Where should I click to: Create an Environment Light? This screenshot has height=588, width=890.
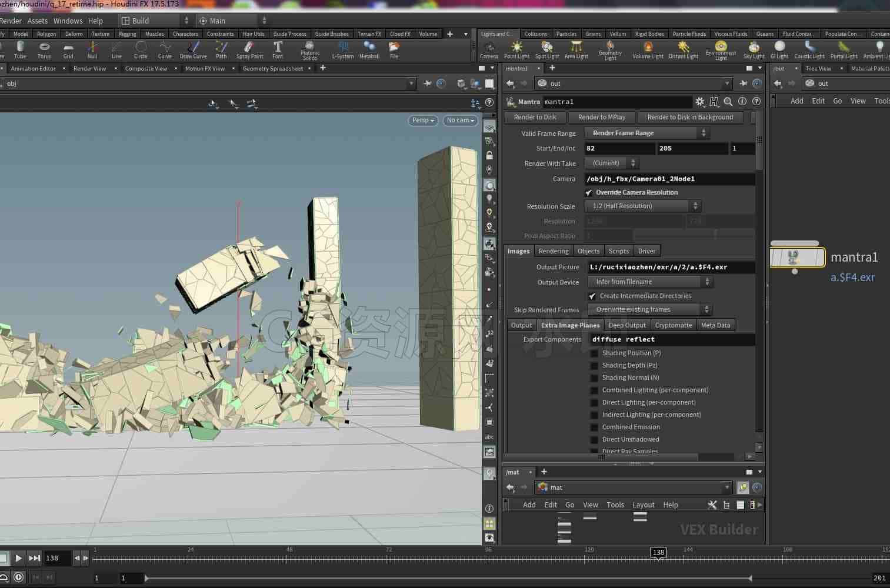pyautogui.click(x=721, y=51)
